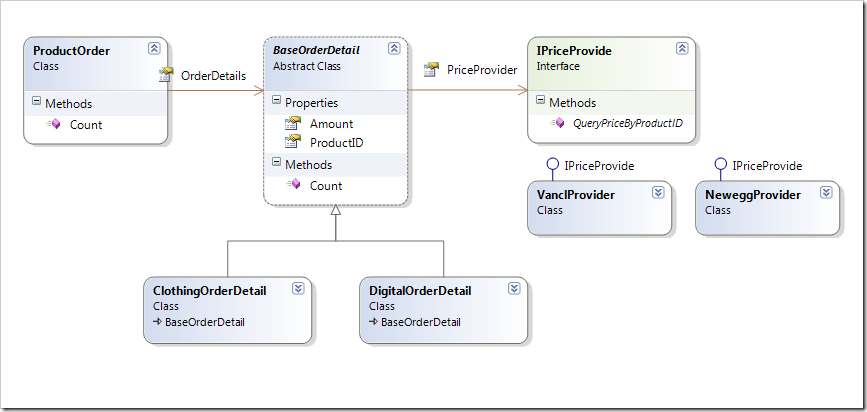Select the IPriceProvide interface title
The width and height of the screenshot is (867, 412).
click(x=574, y=51)
